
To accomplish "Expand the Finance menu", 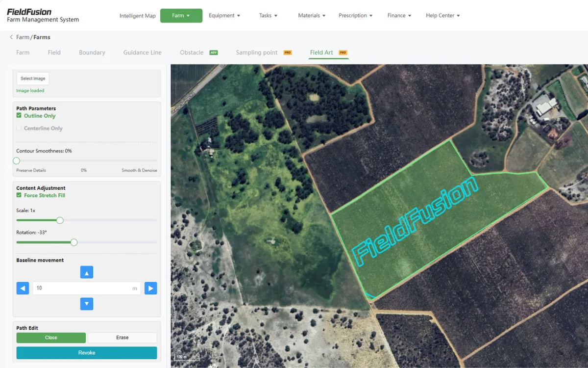I will (x=399, y=16).
